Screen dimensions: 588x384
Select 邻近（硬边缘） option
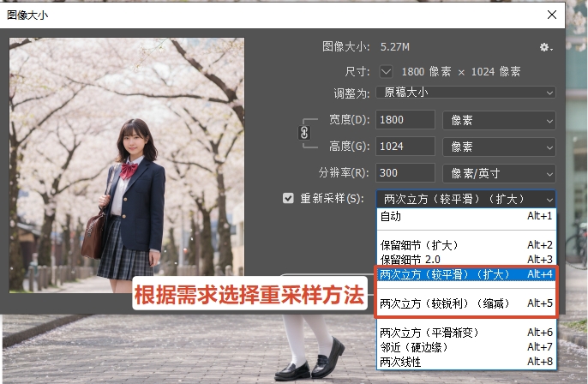tap(466, 347)
